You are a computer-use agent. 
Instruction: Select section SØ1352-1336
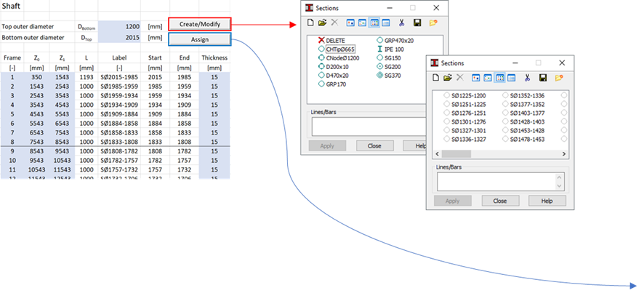point(523,95)
